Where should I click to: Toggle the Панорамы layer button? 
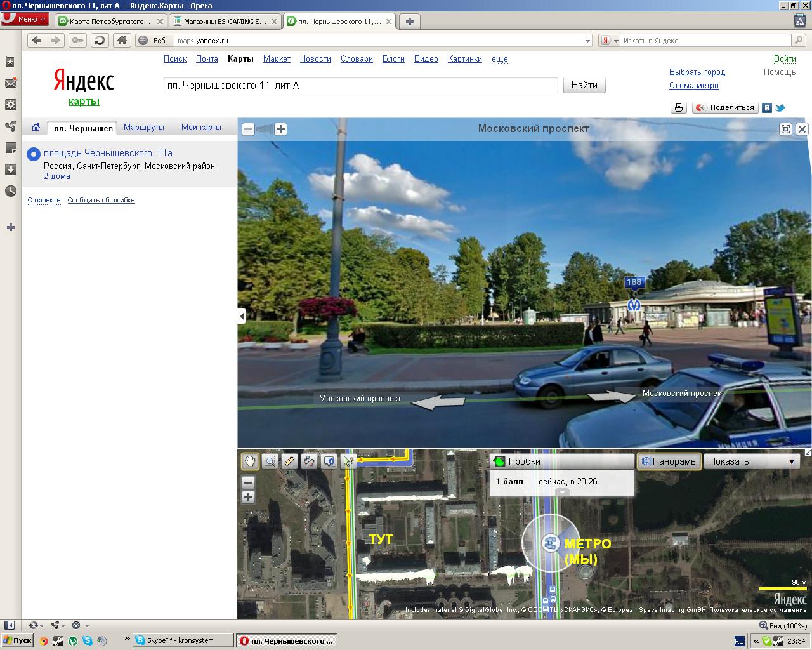(669, 461)
